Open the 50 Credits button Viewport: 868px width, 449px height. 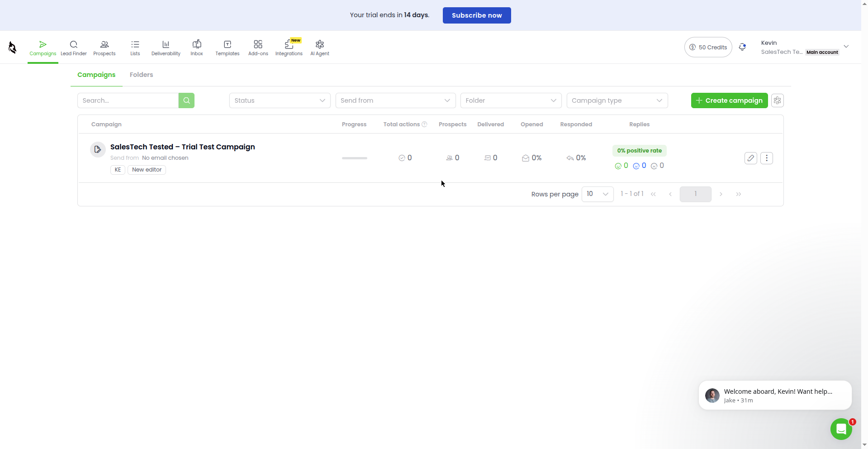pyautogui.click(x=708, y=47)
